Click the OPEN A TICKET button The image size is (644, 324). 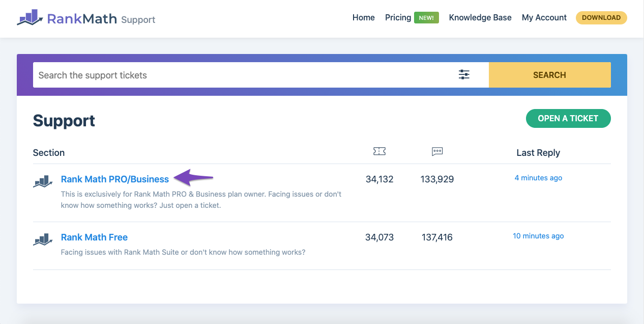pos(568,118)
